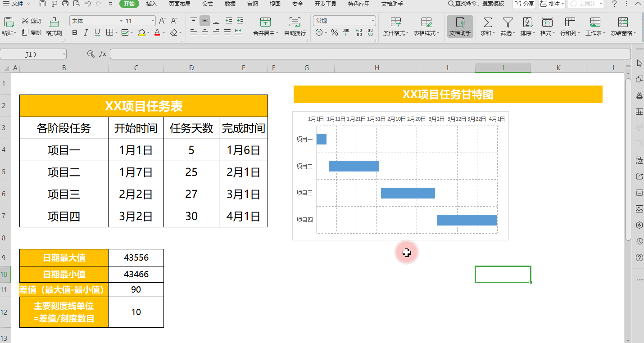Toggle vertical middle alignment

click(205, 21)
